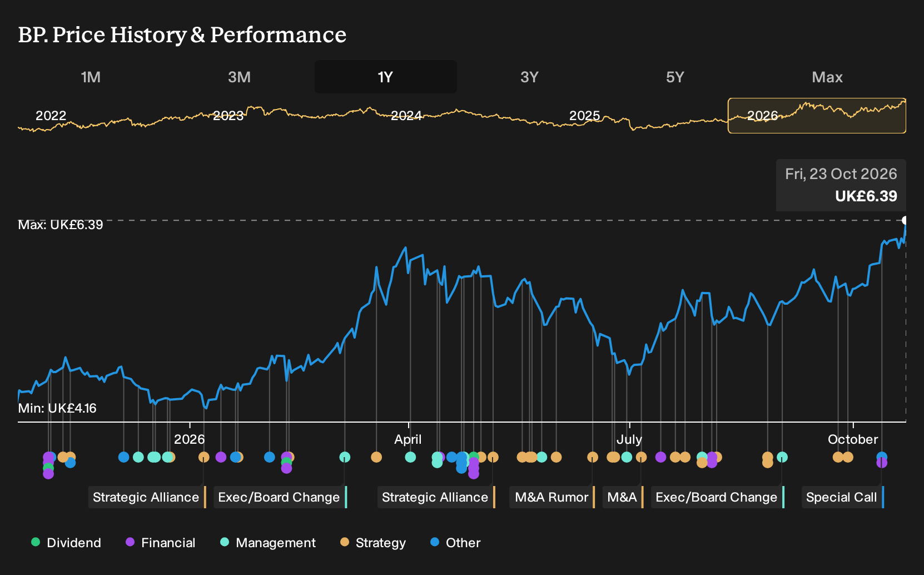Open the M&A event label
The width and height of the screenshot is (924, 575).
point(623,497)
